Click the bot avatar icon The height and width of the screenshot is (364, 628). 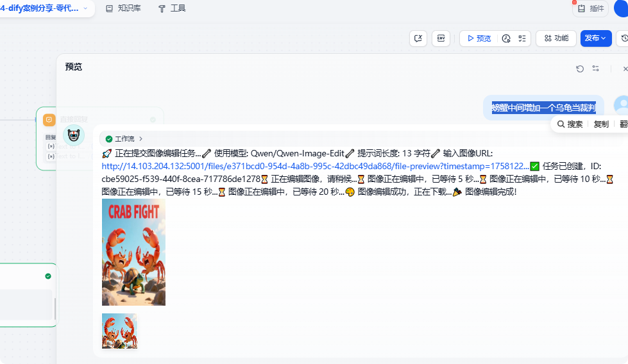(74, 135)
